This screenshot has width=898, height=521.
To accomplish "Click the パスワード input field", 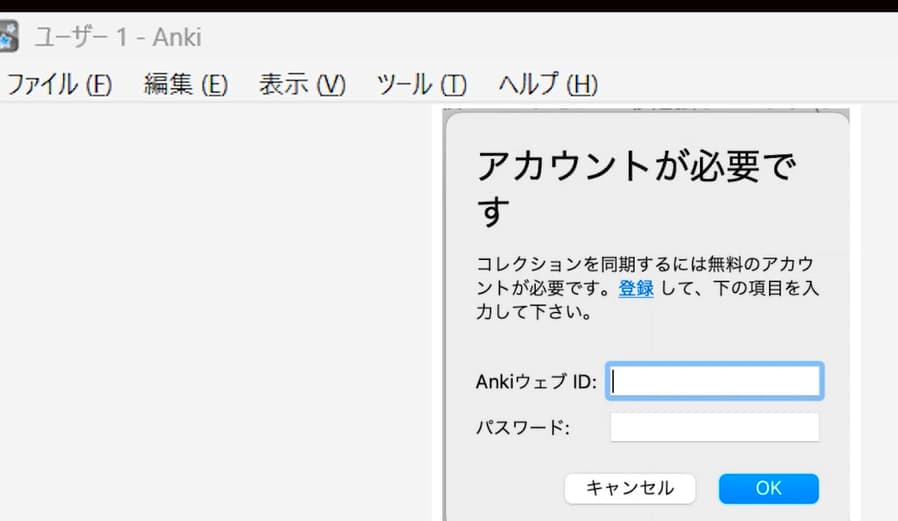I will [x=715, y=427].
